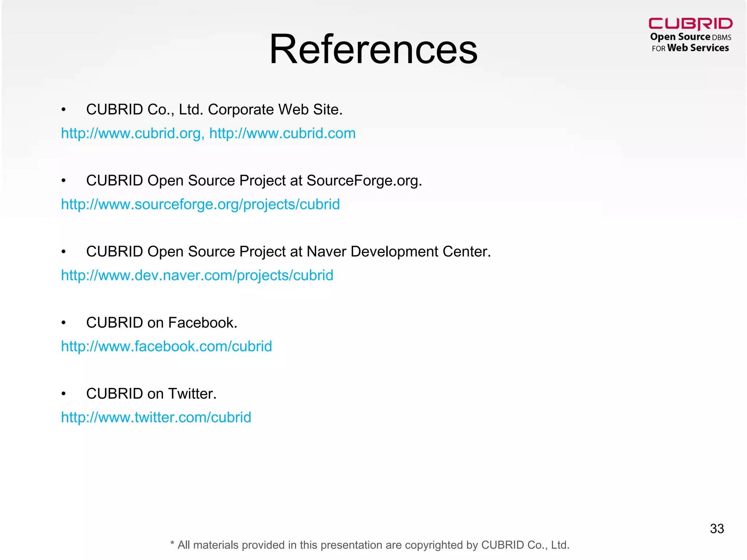
Task: Open the http://www.cubrid.com link
Action: tap(282, 133)
